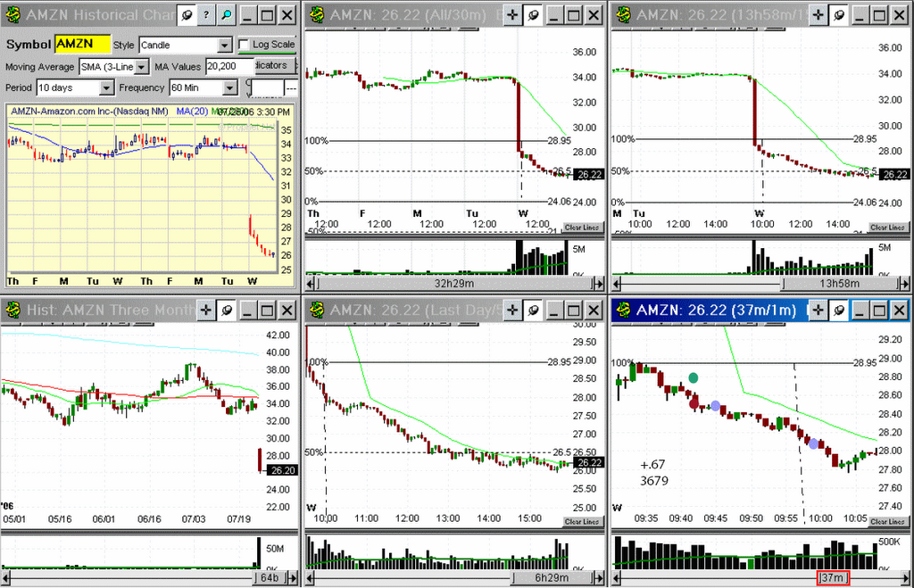The image size is (914, 588).
Task: Click the +.67 annotation in 37m/1m chart
Action: pos(652,465)
